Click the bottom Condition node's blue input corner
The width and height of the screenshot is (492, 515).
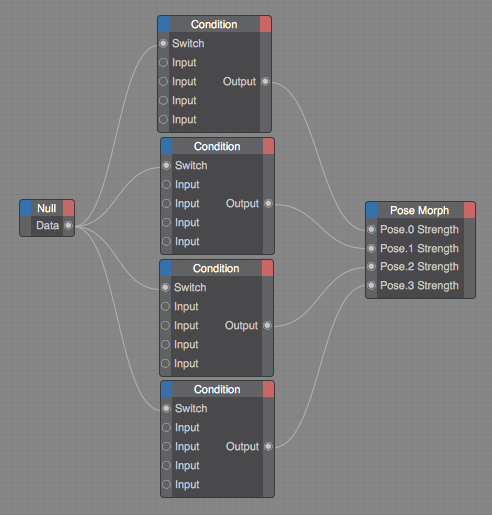pos(166,389)
